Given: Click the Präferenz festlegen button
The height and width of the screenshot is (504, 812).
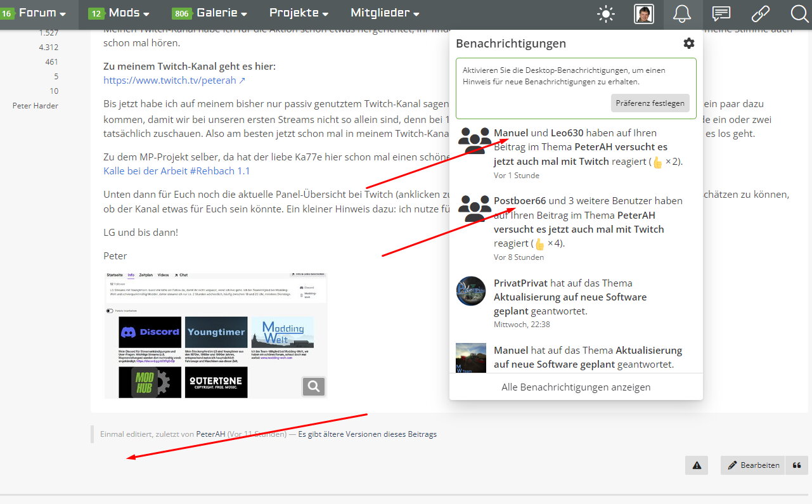Looking at the screenshot, I should tap(650, 103).
